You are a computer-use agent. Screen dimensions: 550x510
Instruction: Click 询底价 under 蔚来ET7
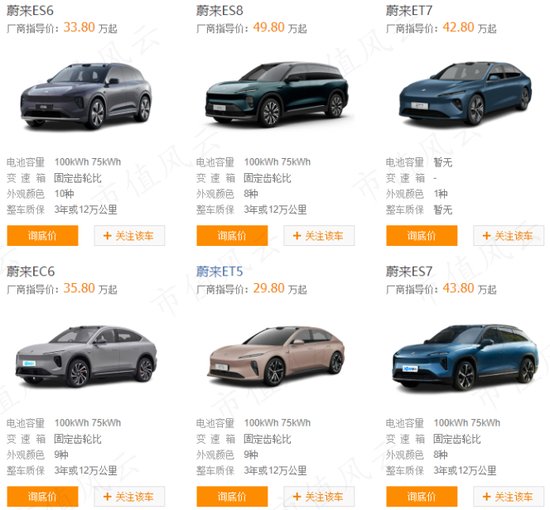pyautogui.click(x=422, y=235)
